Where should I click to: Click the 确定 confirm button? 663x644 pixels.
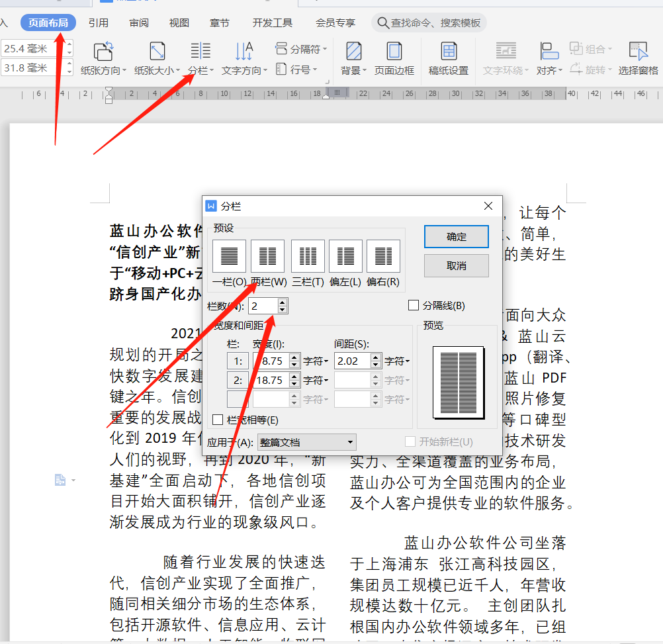tap(457, 236)
